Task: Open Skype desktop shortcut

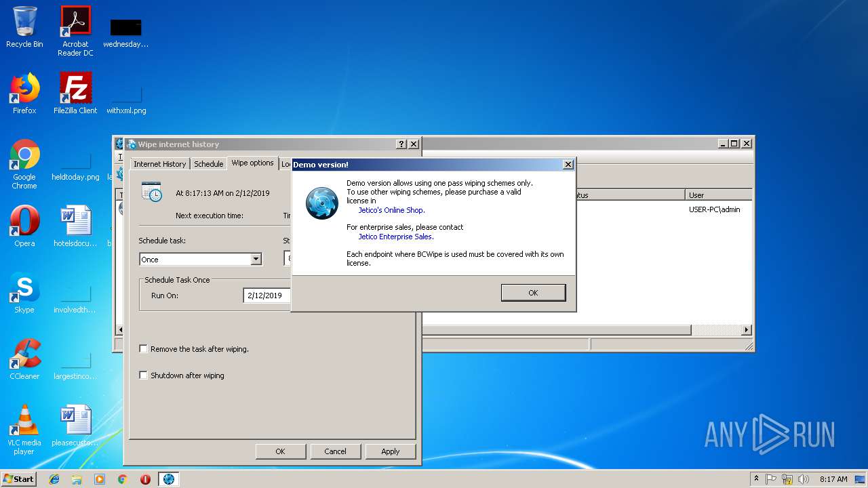Action: (24, 292)
